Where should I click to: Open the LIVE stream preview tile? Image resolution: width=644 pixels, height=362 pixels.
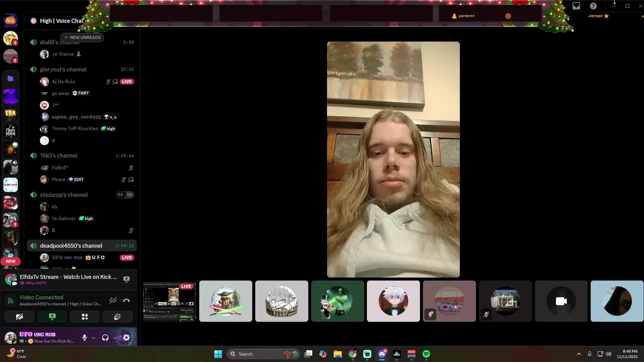170,301
